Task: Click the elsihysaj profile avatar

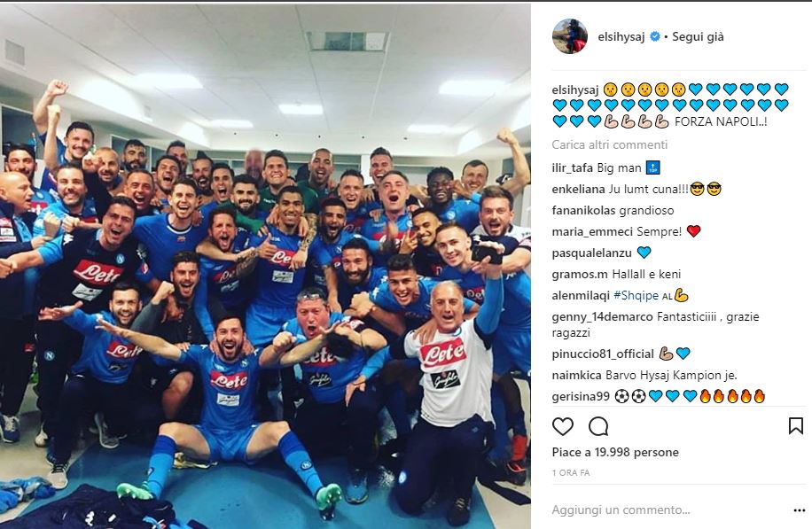Action: 570,36
